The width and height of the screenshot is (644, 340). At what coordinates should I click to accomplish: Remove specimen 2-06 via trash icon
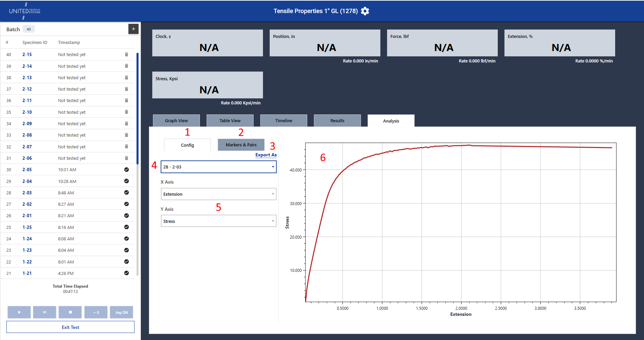126,158
